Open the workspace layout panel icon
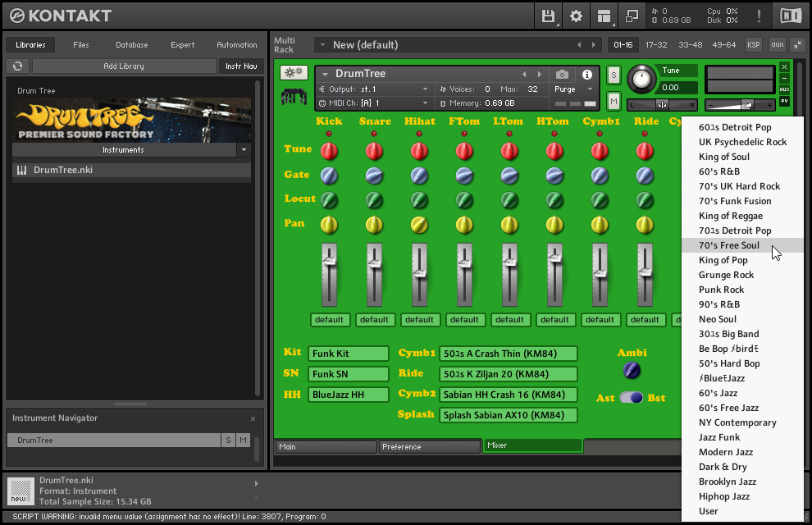Viewport: 812px width, 525px height. pyautogui.click(x=604, y=16)
